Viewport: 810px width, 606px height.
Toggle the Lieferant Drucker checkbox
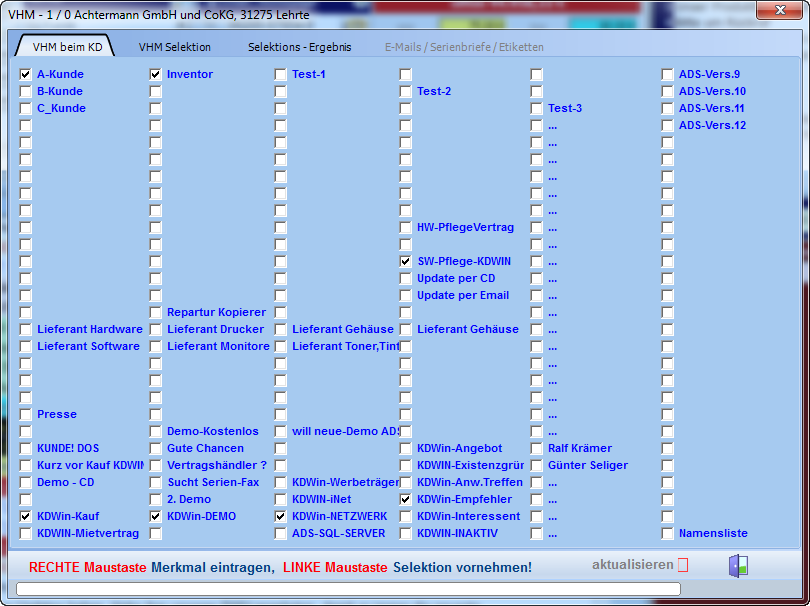(x=155, y=330)
